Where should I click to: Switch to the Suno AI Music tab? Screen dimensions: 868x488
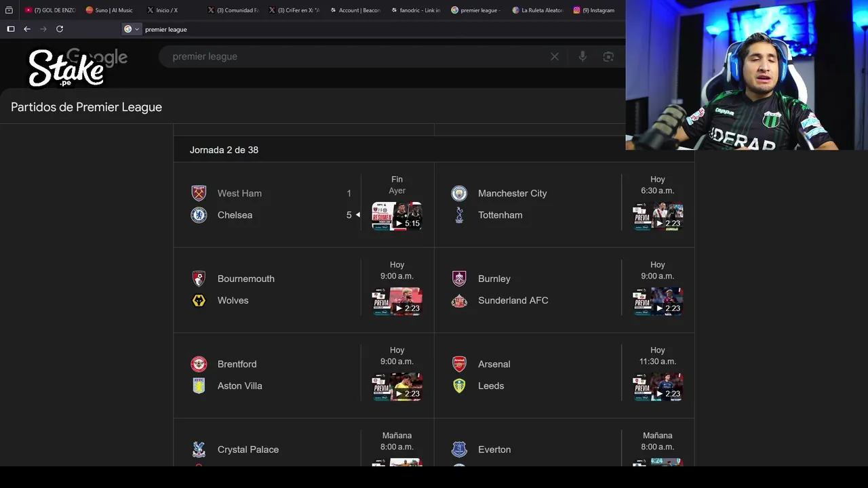pos(110,10)
